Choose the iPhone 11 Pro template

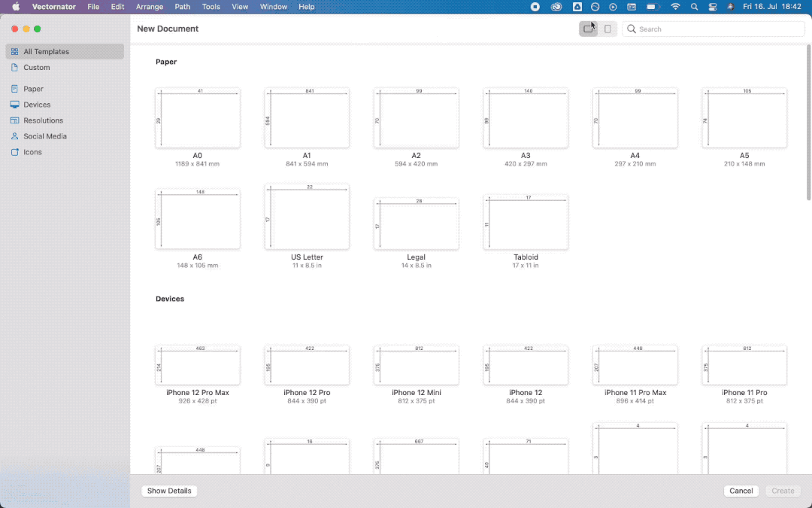(744, 365)
